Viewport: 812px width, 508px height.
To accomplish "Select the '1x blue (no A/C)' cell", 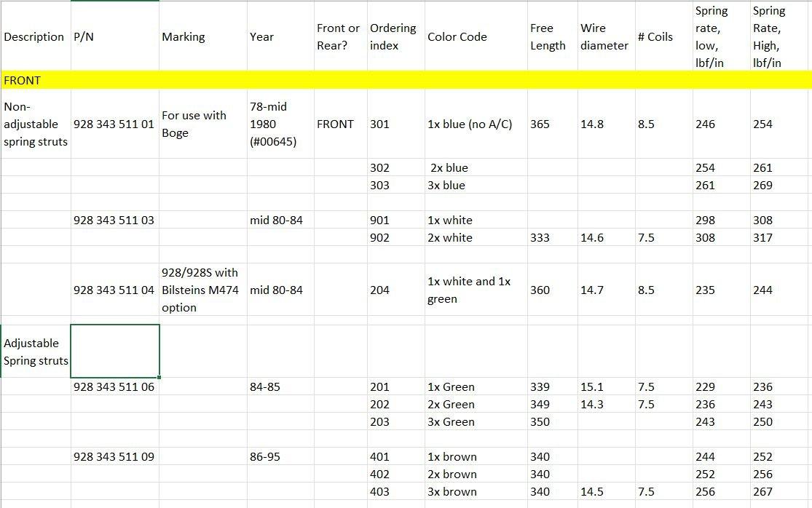I will pyautogui.click(x=470, y=124).
